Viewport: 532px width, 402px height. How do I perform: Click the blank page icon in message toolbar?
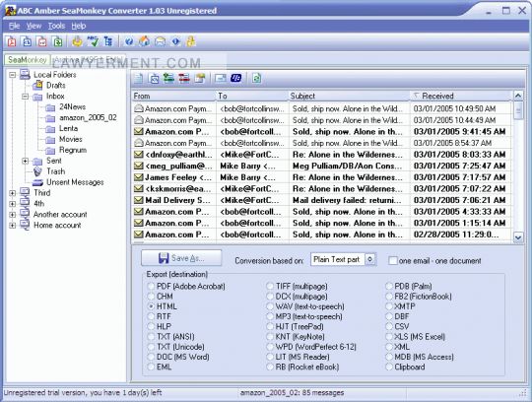click(139, 79)
